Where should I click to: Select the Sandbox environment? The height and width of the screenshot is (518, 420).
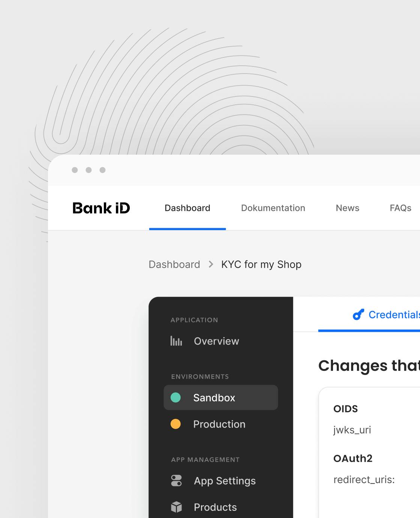click(x=221, y=398)
